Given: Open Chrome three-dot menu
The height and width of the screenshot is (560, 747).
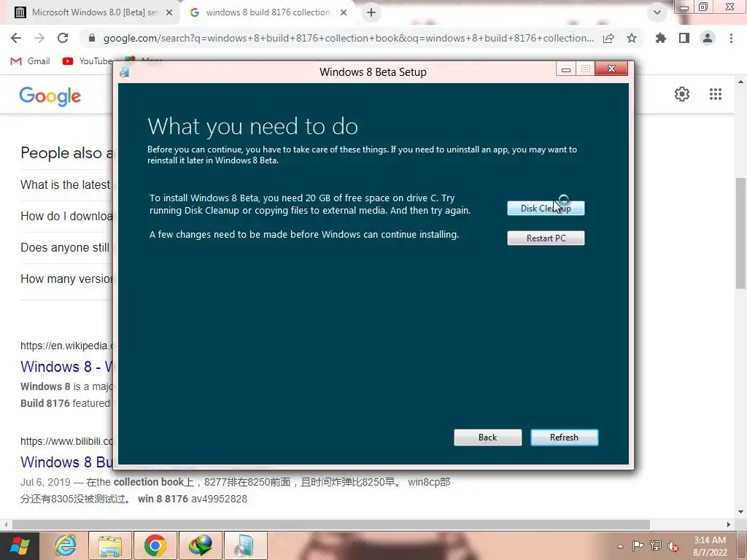Looking at the screenshot, I should (731, 38).
